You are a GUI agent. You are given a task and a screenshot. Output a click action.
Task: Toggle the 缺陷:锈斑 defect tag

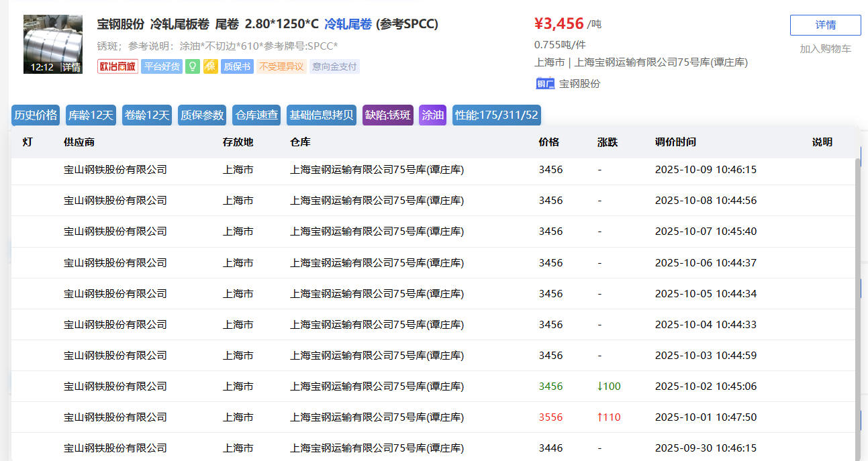pos(387,115)
